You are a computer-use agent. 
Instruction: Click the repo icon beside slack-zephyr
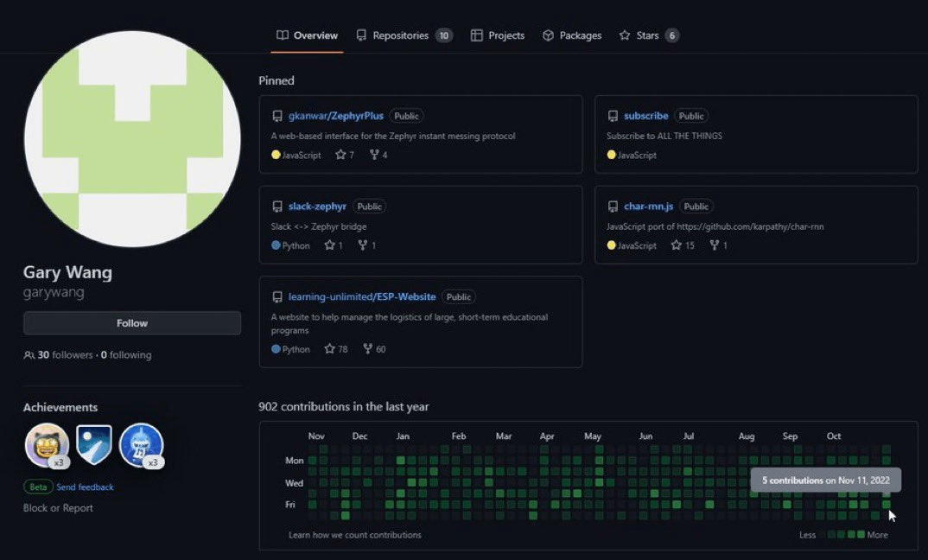click(x=277, y=207)
